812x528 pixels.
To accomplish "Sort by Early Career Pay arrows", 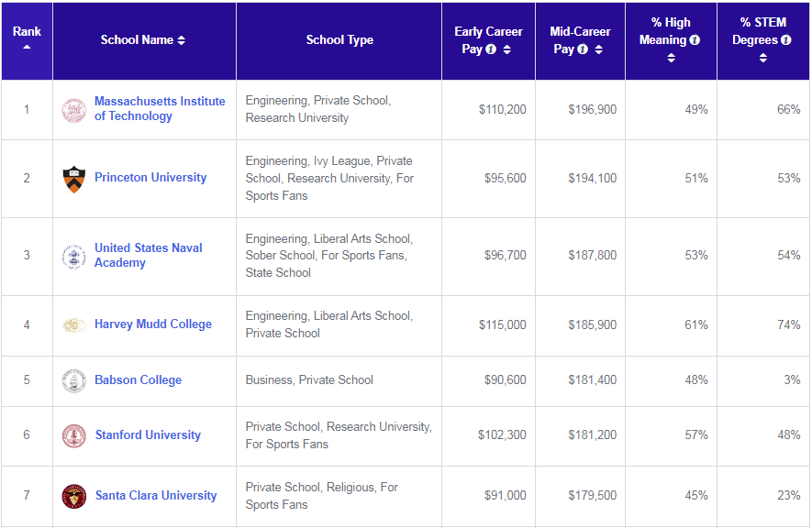I will [507, 49].
